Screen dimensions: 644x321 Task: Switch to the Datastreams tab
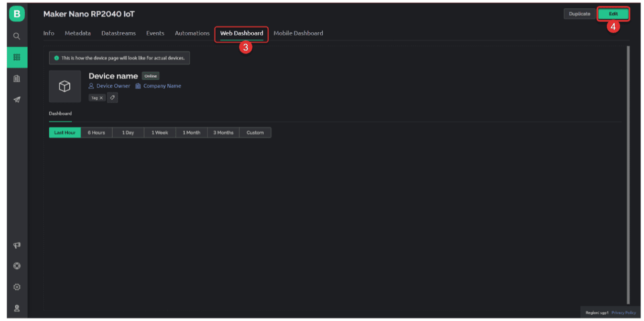pyautogui.click(x=118, y=33)
